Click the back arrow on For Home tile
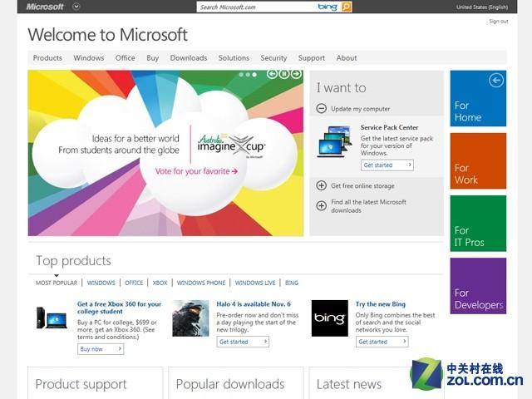Viewport: 532px width, 399px height. click(496, 81)
